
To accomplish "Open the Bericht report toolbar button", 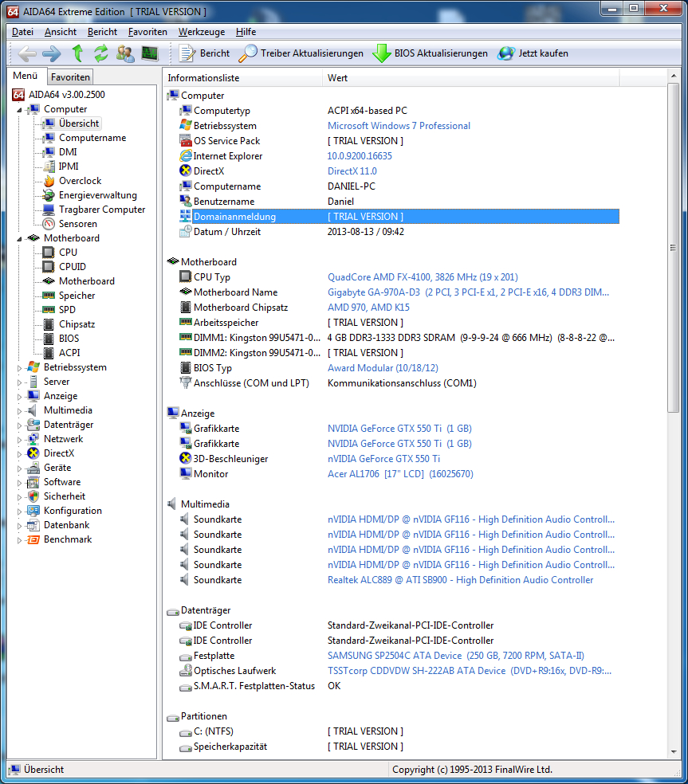I will 204,53.
